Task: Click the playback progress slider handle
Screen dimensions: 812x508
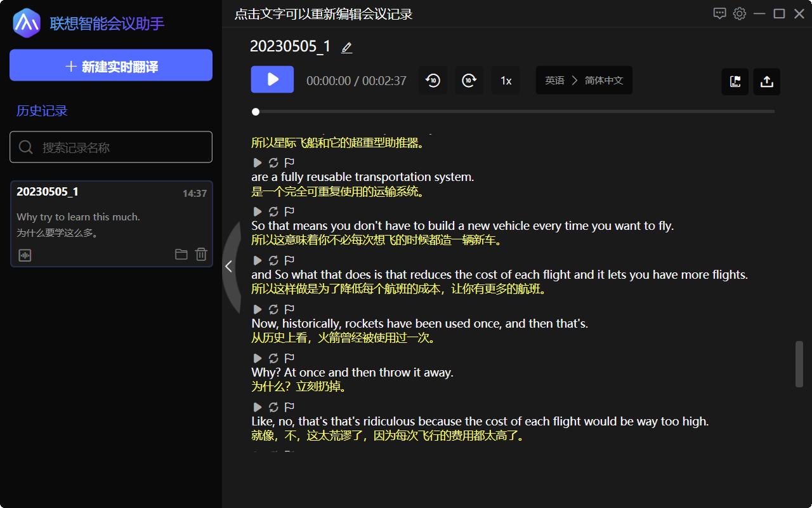Action: (x=256, y=112)
